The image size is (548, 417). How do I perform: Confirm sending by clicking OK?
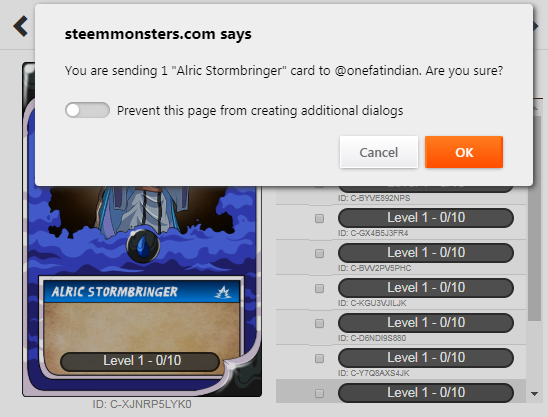point(464,152)
